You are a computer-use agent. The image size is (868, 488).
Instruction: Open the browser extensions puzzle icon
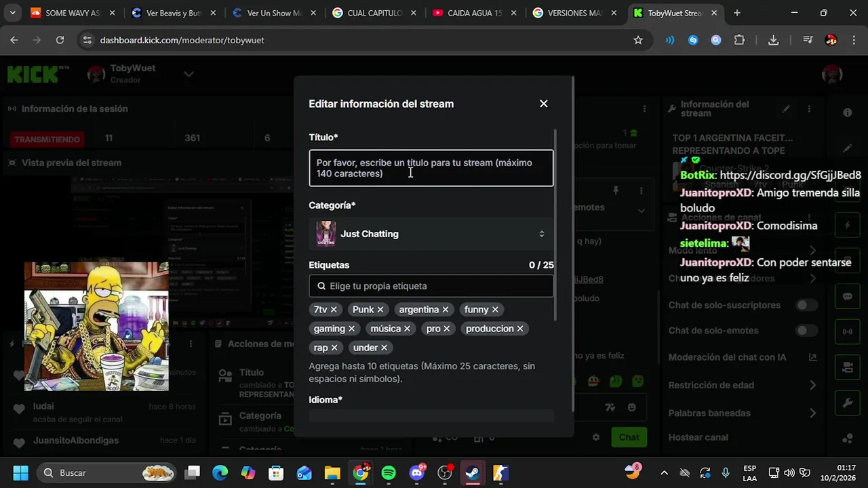(x=739, y=40)
